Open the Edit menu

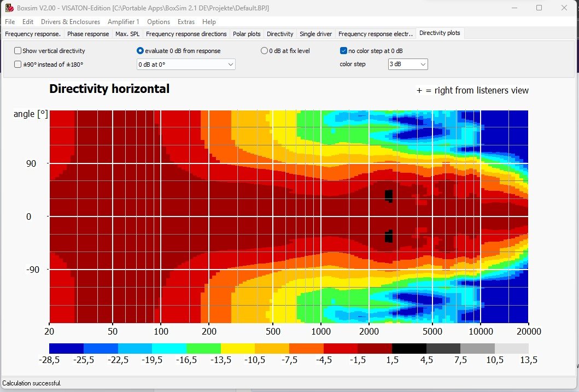(x=28, y=22)
